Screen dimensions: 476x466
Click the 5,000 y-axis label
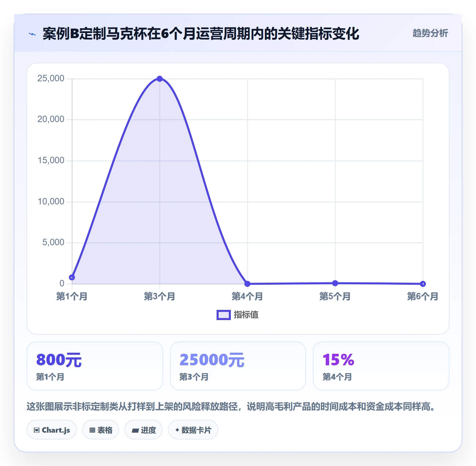pyautogui.click(x=53, y=243)
